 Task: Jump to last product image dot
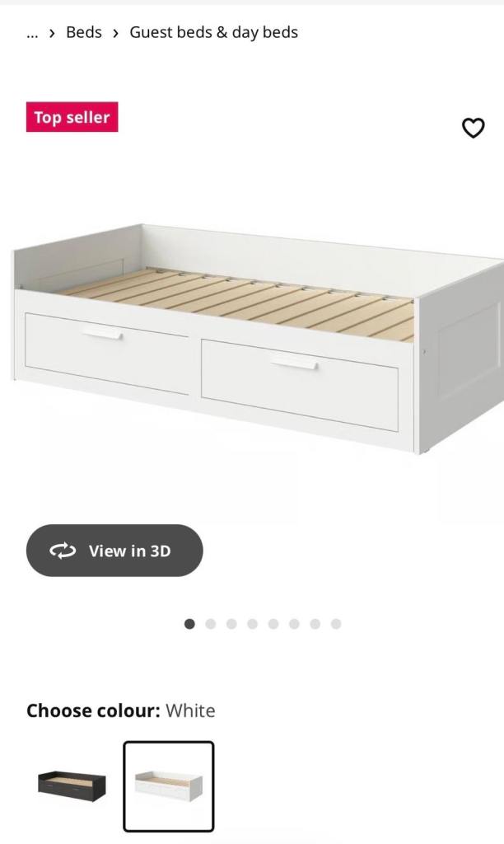point(336,624)
